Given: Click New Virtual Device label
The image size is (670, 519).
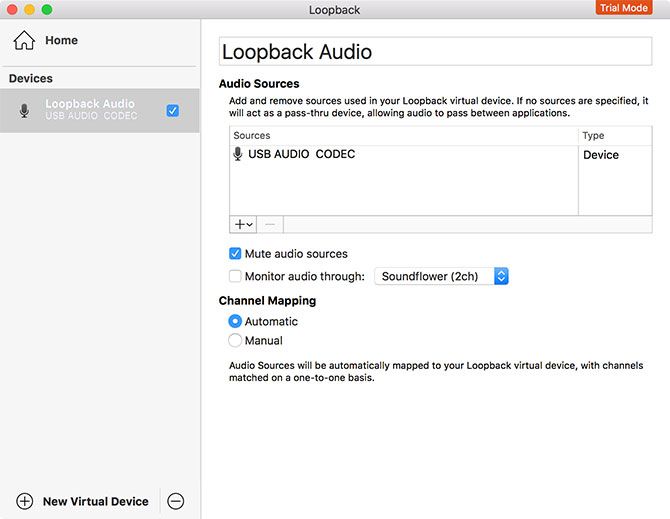Looking at the screenshot, I should tap(96, 501).
